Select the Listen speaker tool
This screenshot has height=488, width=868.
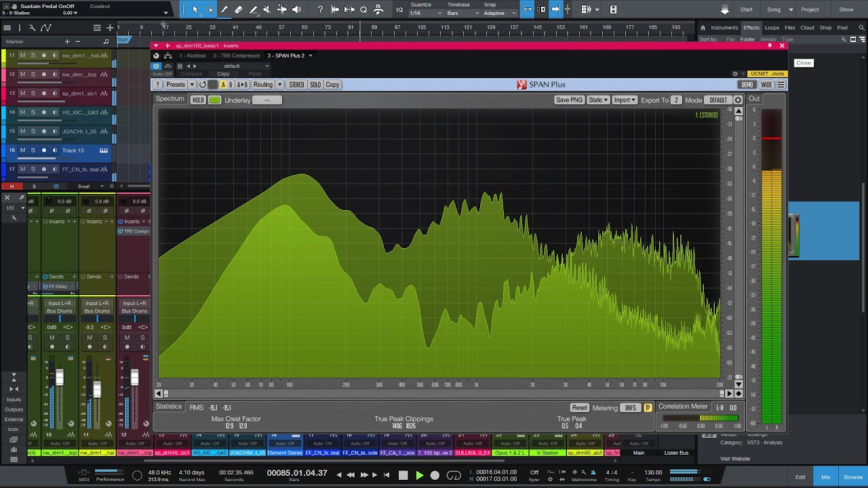click(296, 9)
